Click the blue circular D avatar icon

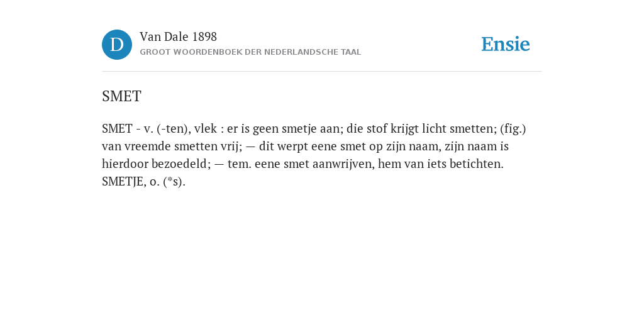pyautogui.click(x=117, y=45)
